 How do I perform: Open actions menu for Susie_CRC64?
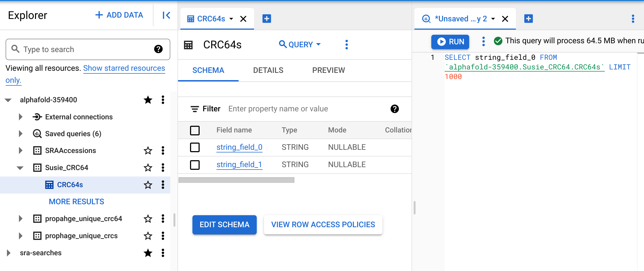click(x=163, y=168)
